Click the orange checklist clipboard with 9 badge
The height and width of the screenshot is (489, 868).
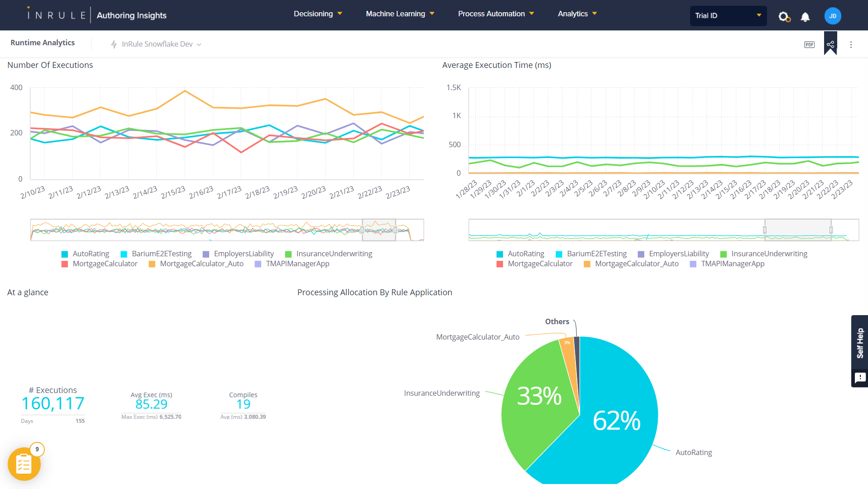pos(24,464)
